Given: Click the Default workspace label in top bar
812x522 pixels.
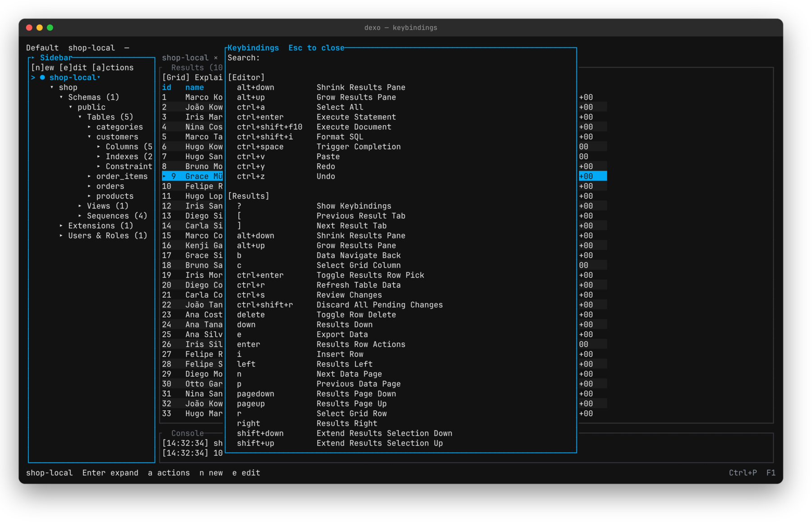Looking at the screenshot, I should [42, 48].
